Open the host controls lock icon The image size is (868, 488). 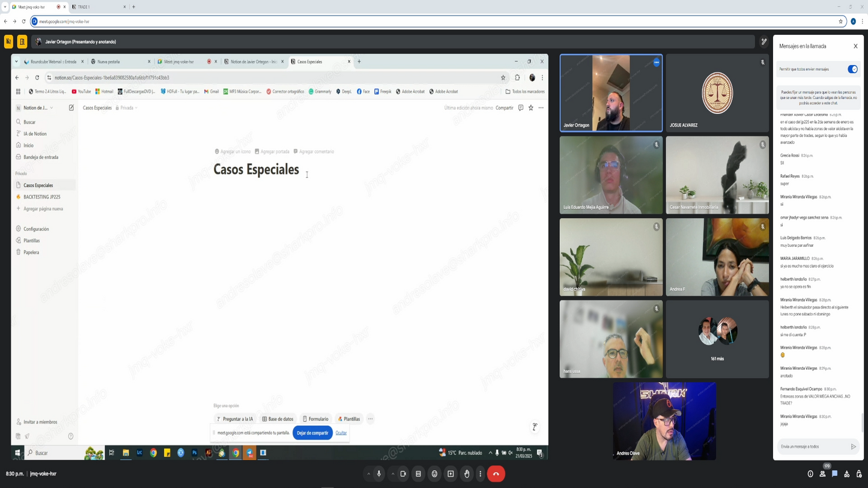pyautogui.click(x=859, y=474)
